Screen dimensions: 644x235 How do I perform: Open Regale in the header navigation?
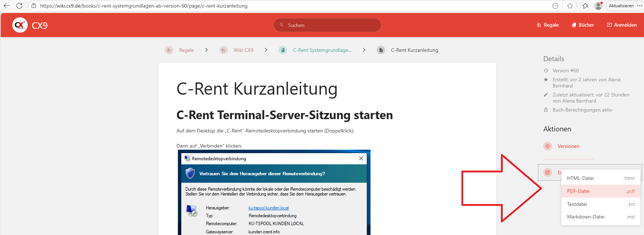click(x=548, y=25)
